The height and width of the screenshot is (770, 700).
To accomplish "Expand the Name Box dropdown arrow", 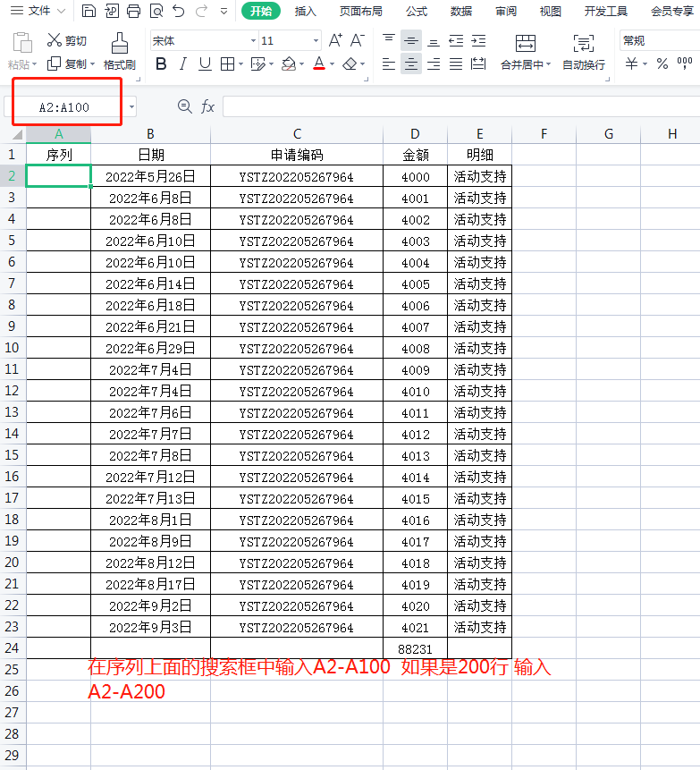I will tap(131, 106).
